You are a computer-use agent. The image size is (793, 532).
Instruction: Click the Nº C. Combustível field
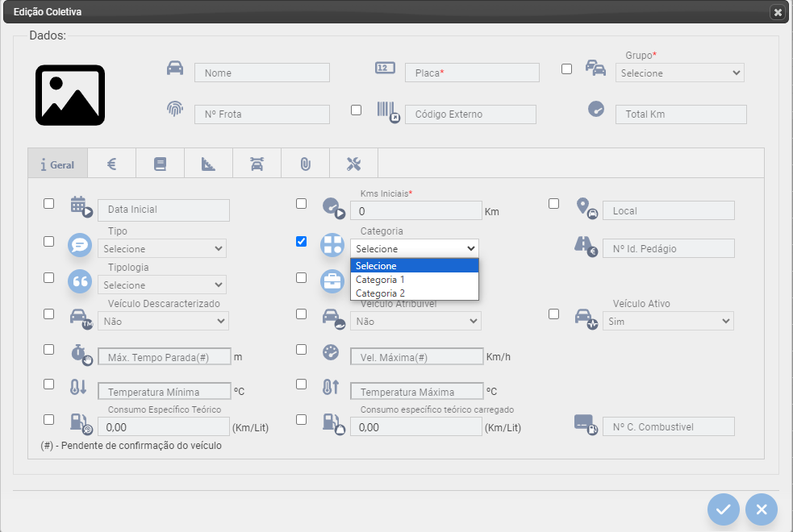point(668,426)
